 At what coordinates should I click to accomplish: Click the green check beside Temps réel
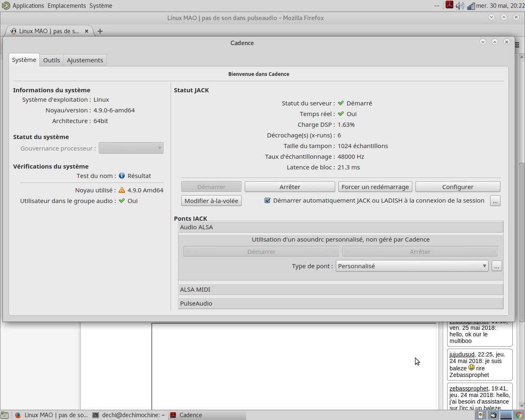(341, 114)
